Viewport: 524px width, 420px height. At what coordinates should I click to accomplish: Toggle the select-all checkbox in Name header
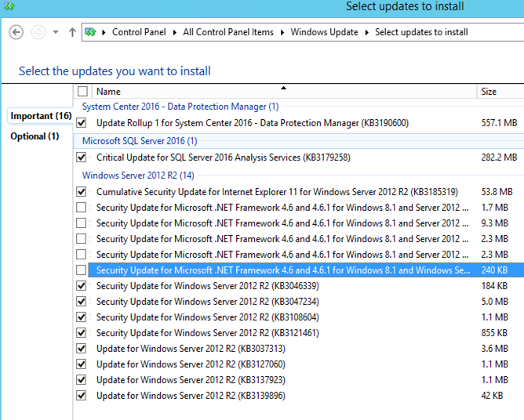tap(82, 91)
